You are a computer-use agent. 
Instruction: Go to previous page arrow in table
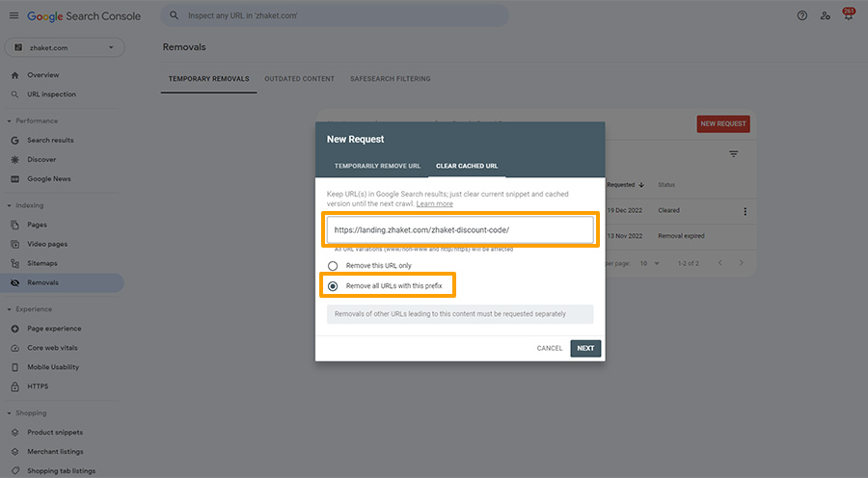point(720,263)
